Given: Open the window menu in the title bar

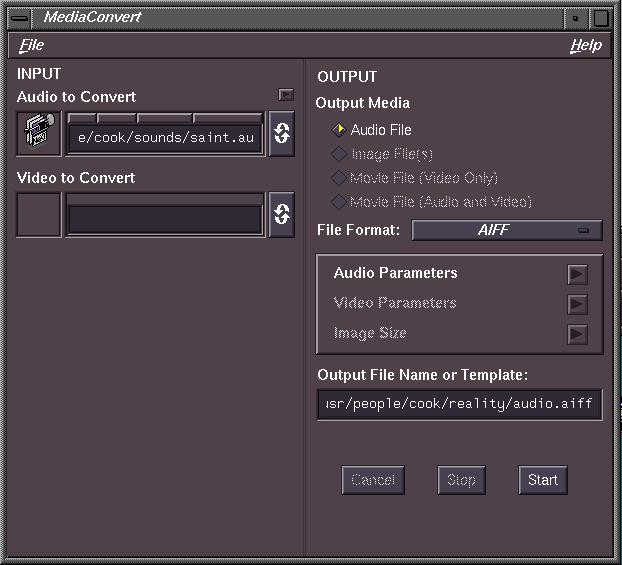Looking at the screenshot, I should [x=19, y=17].
